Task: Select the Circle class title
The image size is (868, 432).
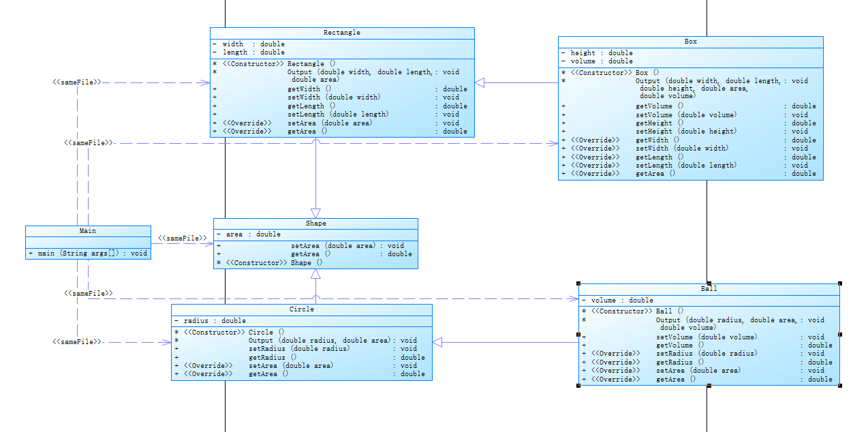Action: click(x=302, y=309)
